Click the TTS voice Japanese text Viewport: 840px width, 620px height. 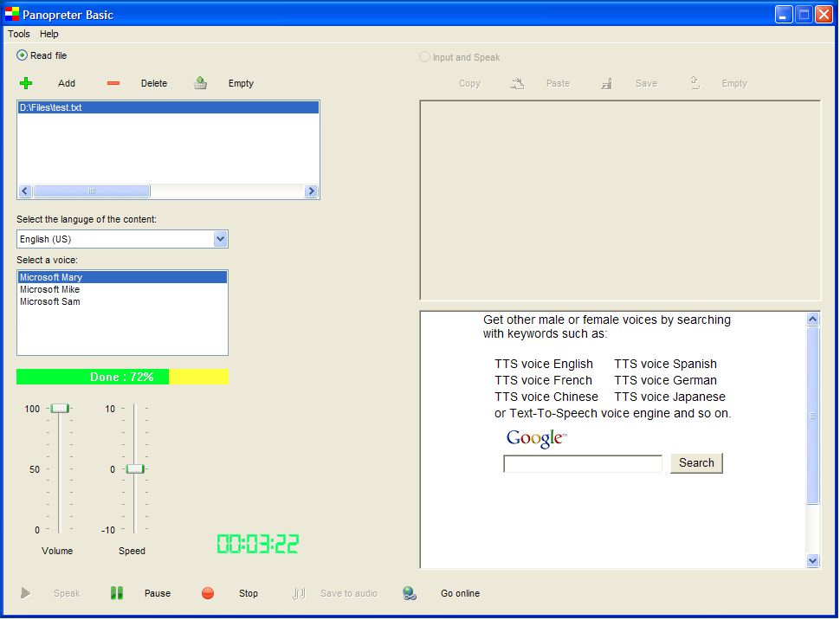(x=669, y=397)
